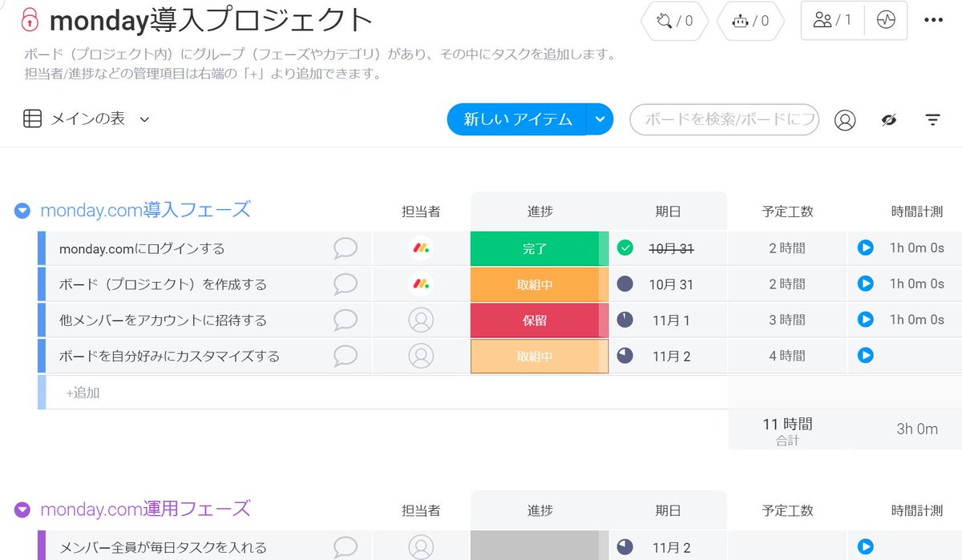Open the 新しいアイテム dropdown arrow
The image size is (962, 560).
click(x=600, y=119)
